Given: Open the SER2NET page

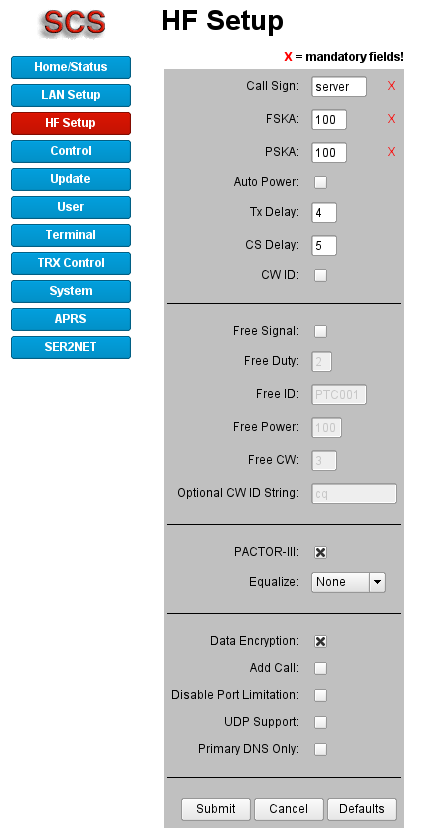Looking at the screenshot, I should tap(71, 347).
